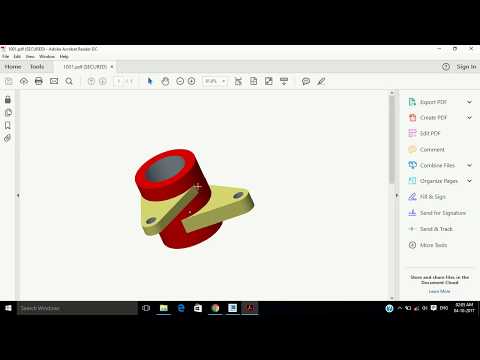Go to the previous page arrow

91,81
